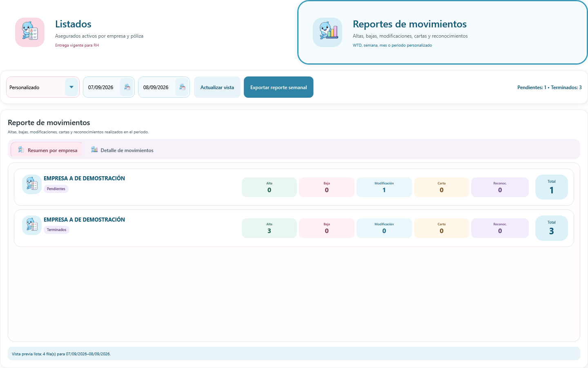
Task: Click Reconoc. count in the Terminados row
Action: point(500,228)
